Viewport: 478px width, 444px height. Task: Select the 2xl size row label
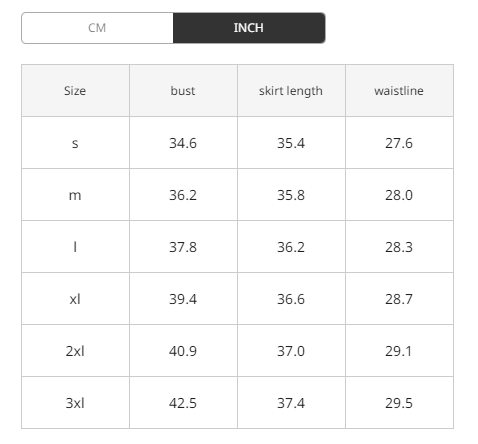click(x=75, y=351)
